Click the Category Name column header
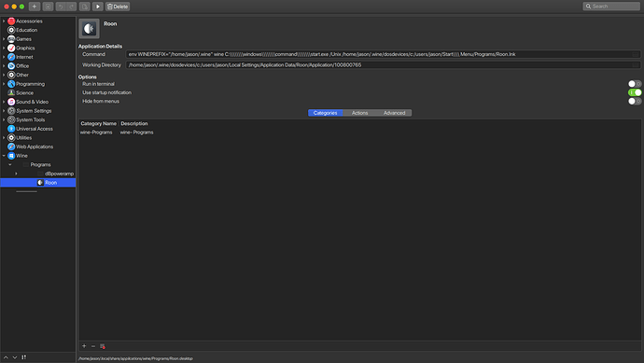This screenshot has width=644, height=363. point(99,123)
